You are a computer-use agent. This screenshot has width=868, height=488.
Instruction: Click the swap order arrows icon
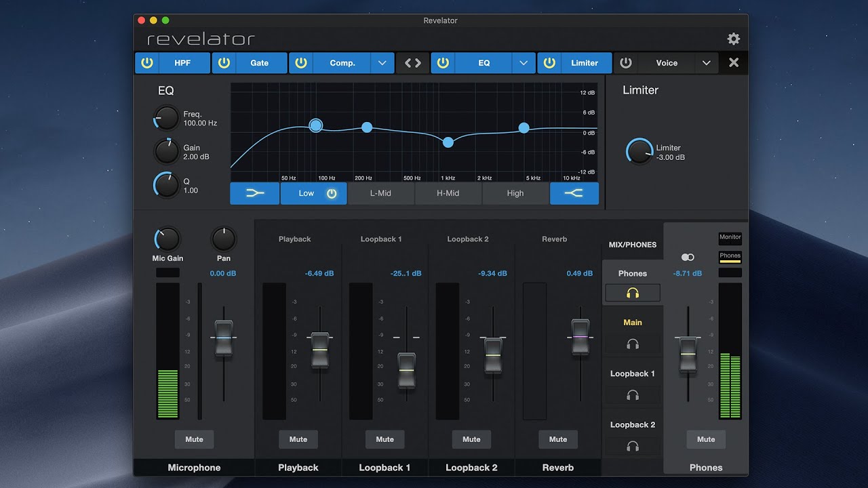tap(413, 63)
